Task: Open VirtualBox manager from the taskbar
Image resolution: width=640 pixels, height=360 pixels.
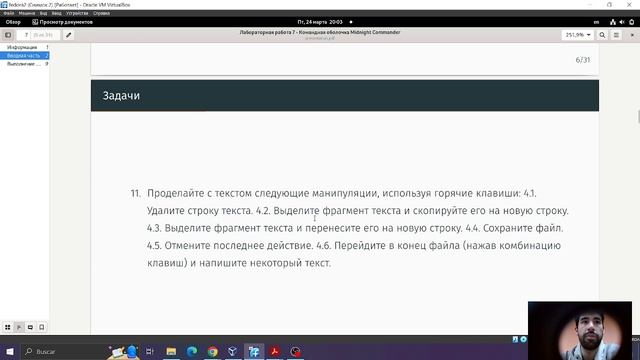Action: tap(233, 351)
